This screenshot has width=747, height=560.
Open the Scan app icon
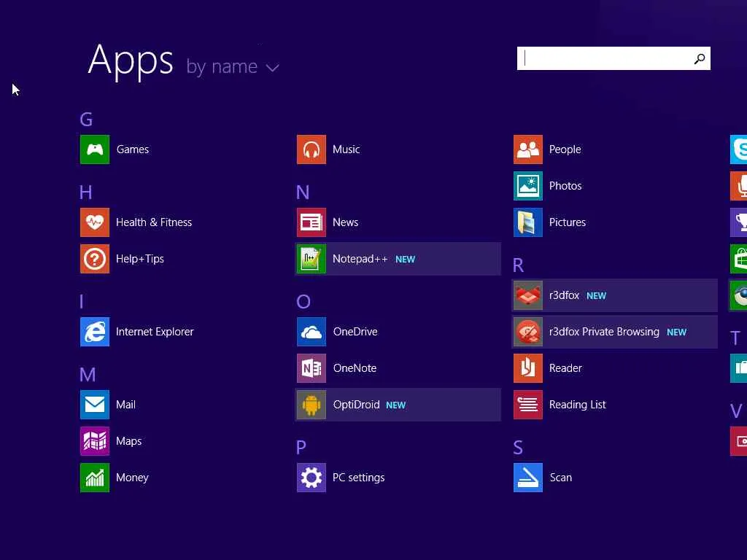pyautogui.click(x=528, y=478)
